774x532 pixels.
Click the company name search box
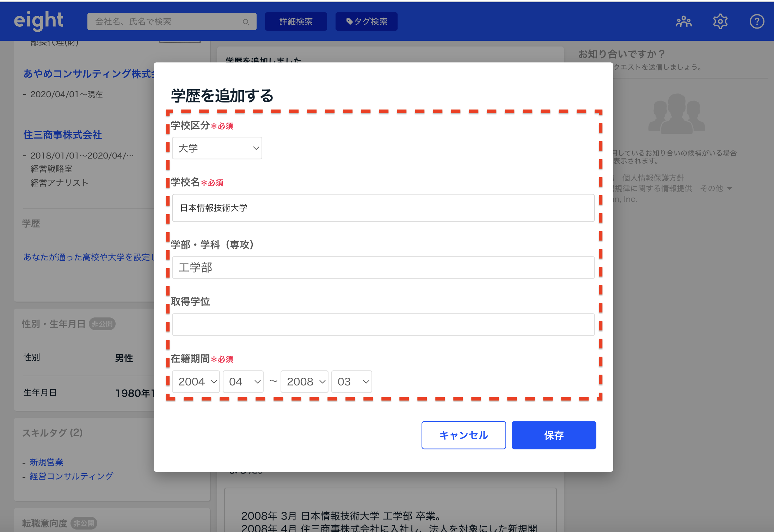(166, 22)
